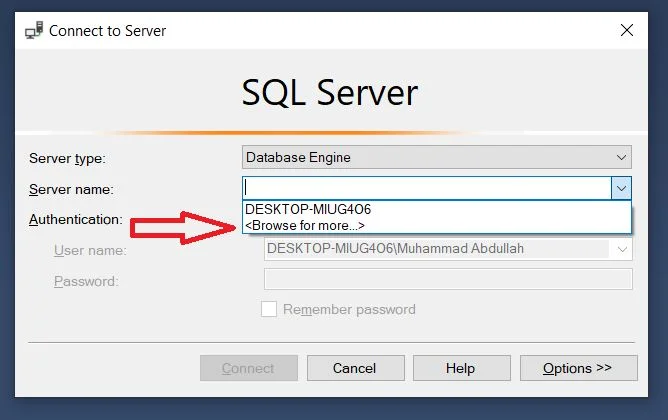The image size is (668, 420).
Task: Expand the Options >> button
Action: (577, 368)
